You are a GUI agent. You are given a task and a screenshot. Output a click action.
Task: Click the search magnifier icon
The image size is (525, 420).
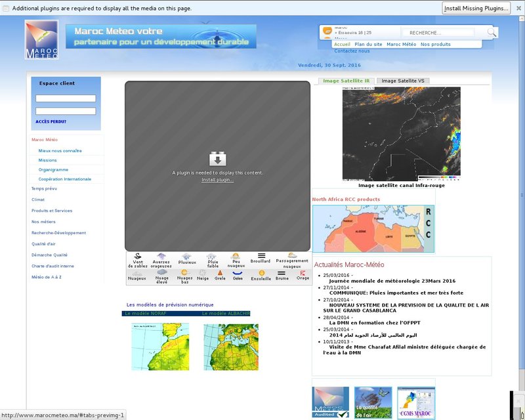[492, 32]
